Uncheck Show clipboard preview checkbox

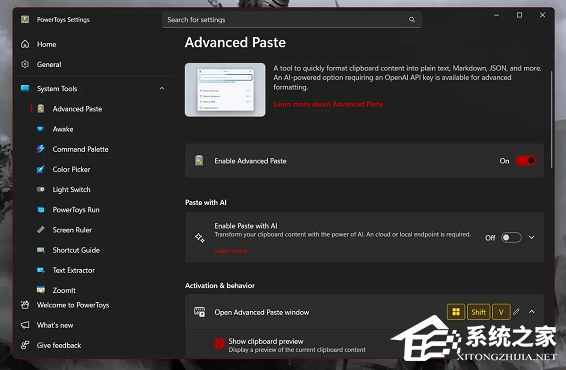(x=219, y=344)
